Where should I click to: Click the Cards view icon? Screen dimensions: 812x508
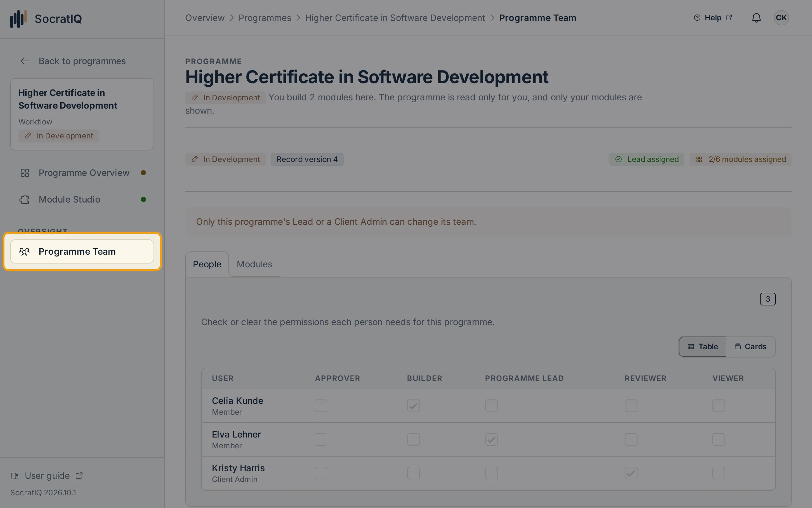click(737, 346)
